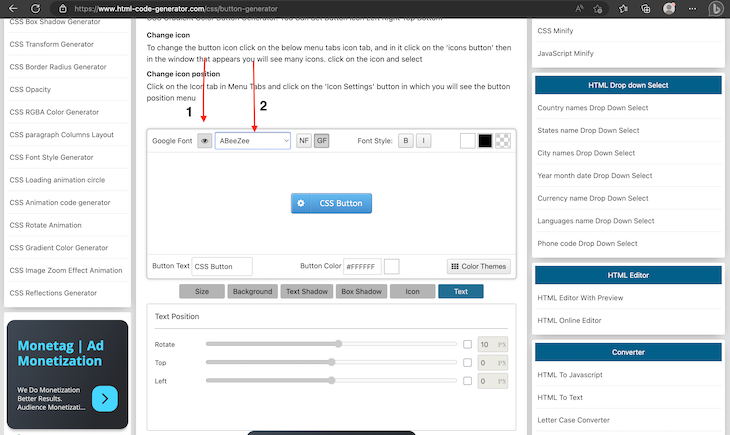This screenshot has height=435, width=730.
Task: Click the Read Aloud icon in address bar
Action: 580,8
